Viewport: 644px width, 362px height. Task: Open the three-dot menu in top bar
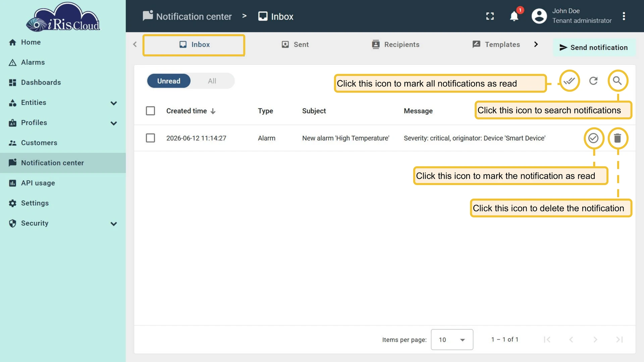coord(624,16)
